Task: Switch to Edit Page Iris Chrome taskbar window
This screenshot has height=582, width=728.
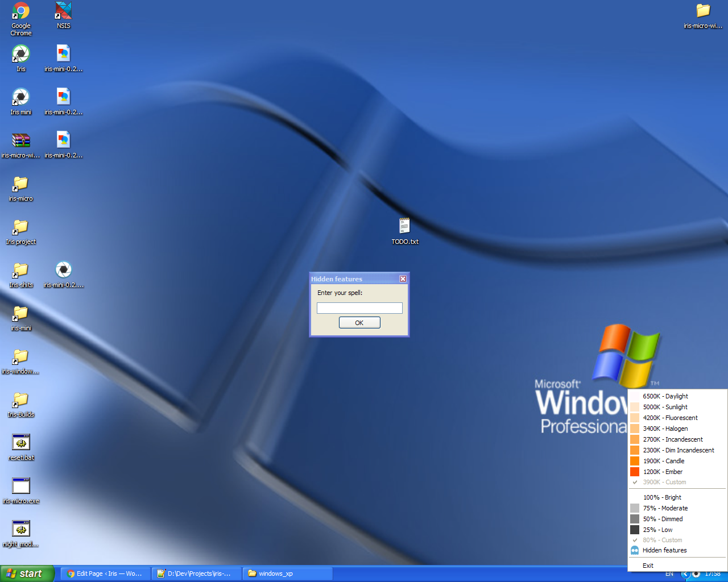Action: click(x=105, y=573)
